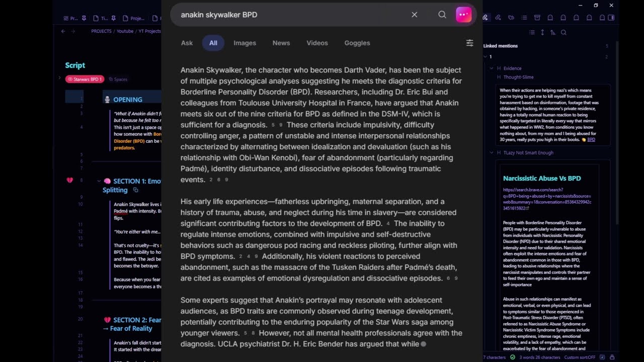Image resolution: width=644 pixels, height=362 pixels.
Task: Click the copy icon beside the Splitting heading
Action: pos(135,190)
